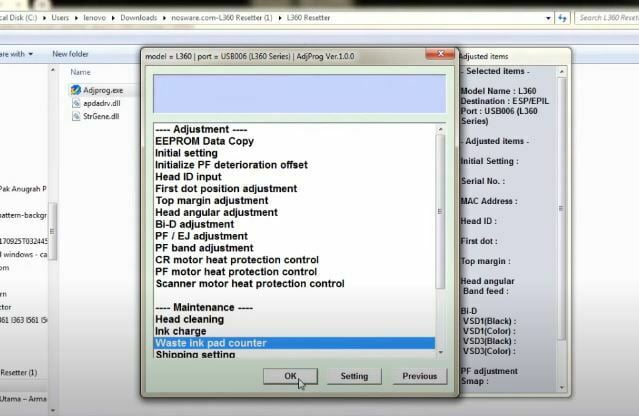Click Adjprog.exe file icon in Explorer
This screenshot has height=416, width=639.
(76, 90)
